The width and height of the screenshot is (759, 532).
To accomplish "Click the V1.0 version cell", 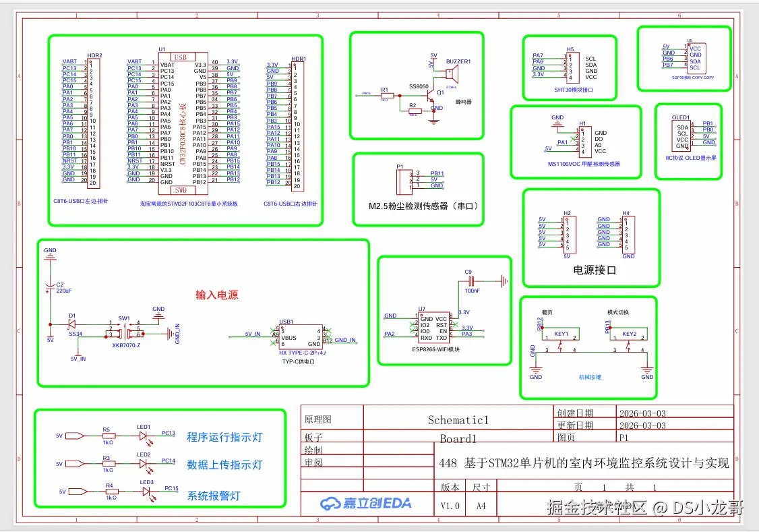I will (450, 506).
